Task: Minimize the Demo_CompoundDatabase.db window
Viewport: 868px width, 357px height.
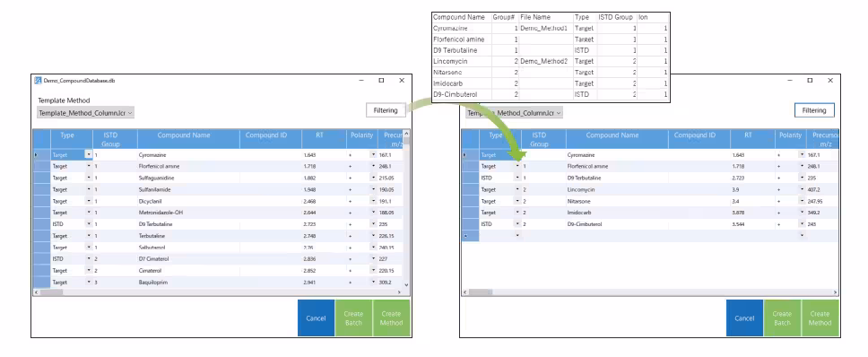Action: click(x=361, y=81)
